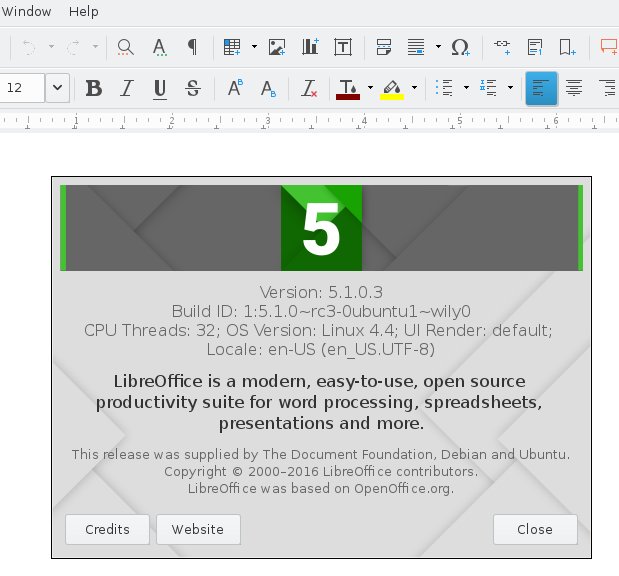This screenshot has height=576, width=619.
Task: Run the Spelling check icon
Action: point(159,47)
